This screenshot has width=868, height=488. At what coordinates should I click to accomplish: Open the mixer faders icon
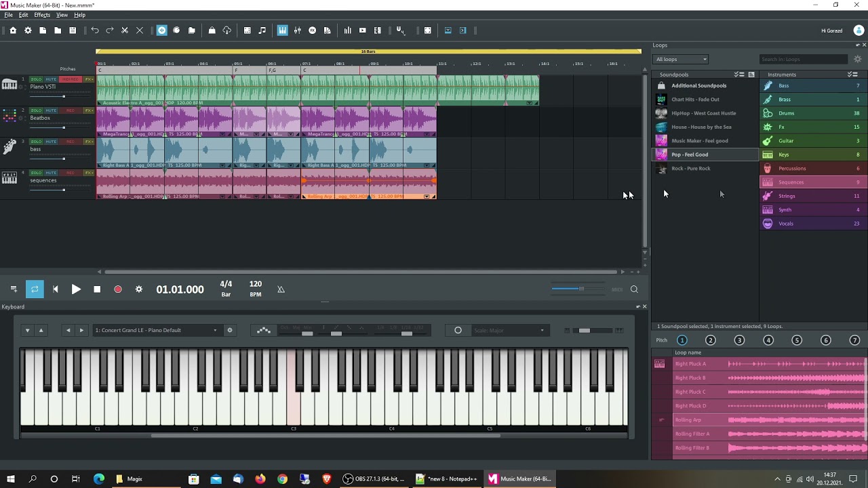click(298, 30)
